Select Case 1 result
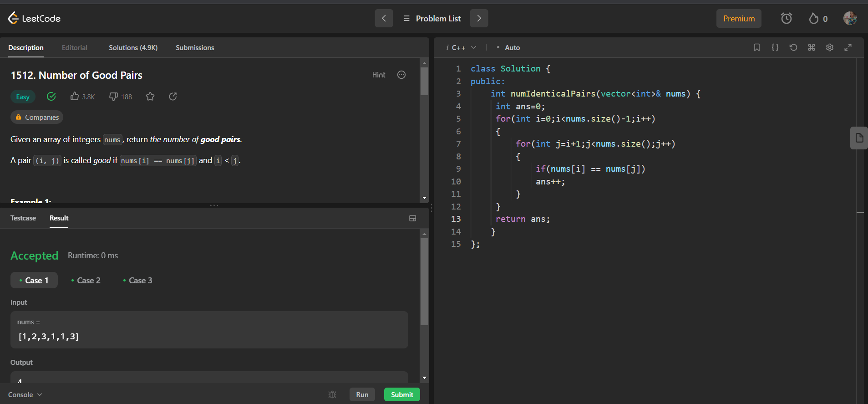This screenshot has width=868, height=404. point(34,280)
